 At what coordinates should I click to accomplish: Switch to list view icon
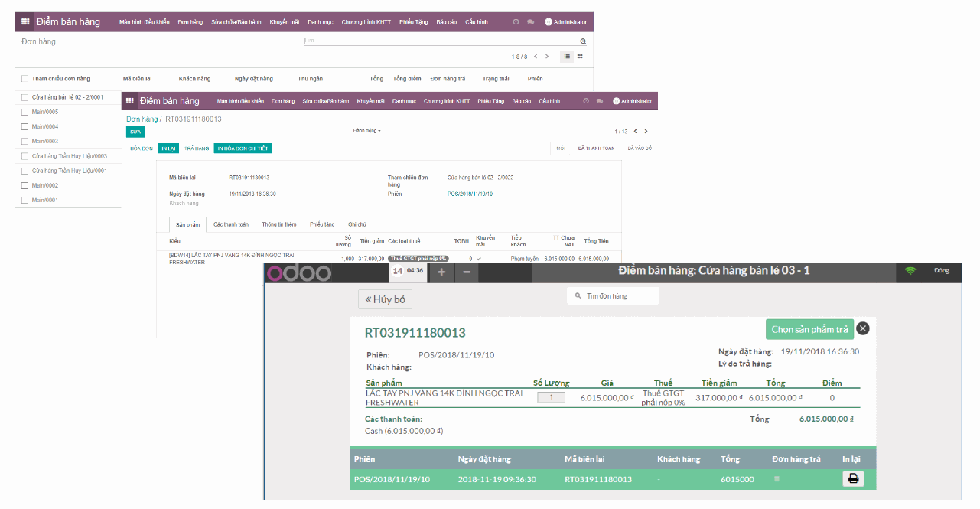[x=566, y=57]
